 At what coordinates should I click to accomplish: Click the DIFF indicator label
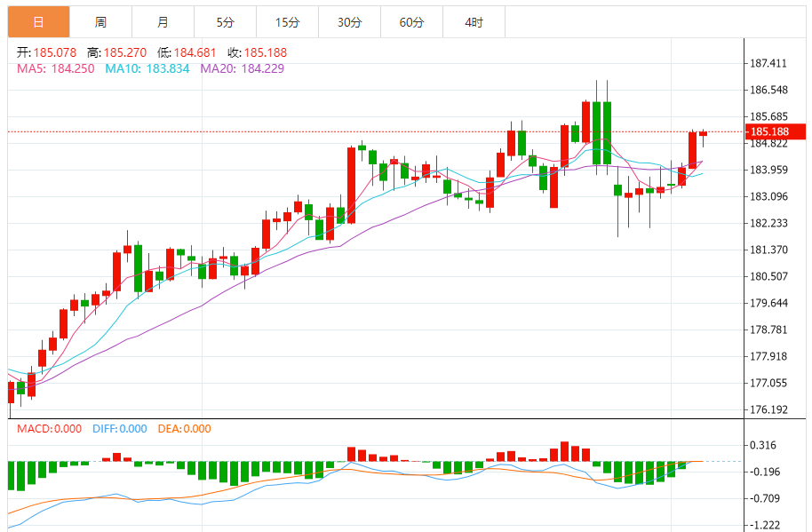120,429
